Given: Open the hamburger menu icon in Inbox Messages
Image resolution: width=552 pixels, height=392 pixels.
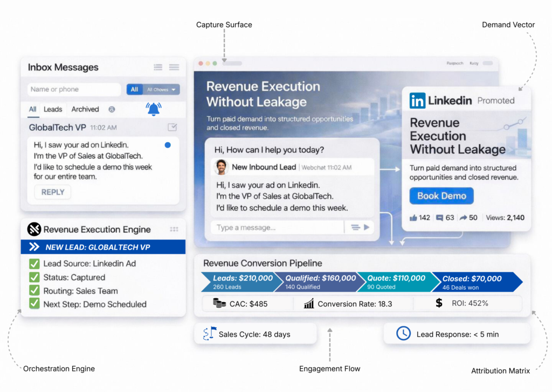Looking at the screenshot, I should point(174,67).
